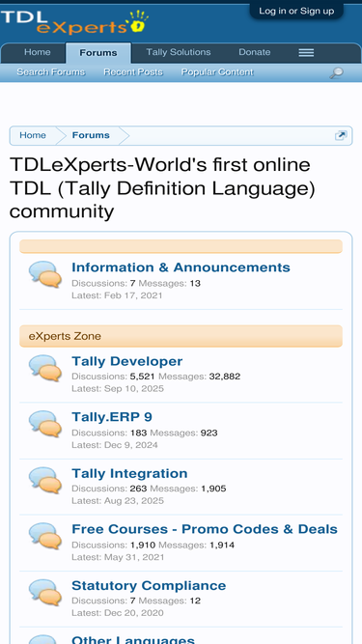Click Free Courses messages count 1,914
362x644 pixels.
pos(222,545)
